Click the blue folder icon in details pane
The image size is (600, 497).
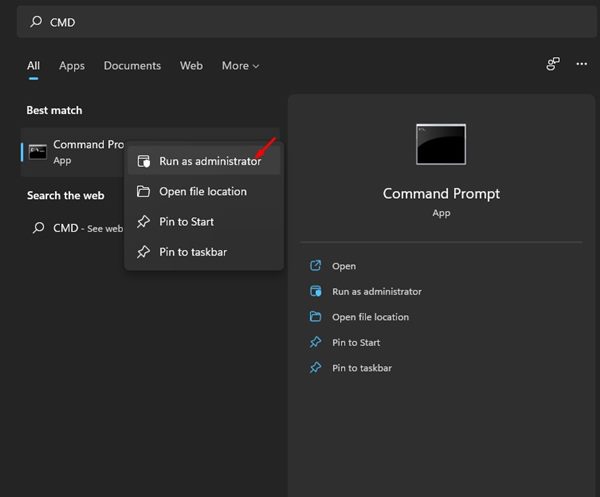coord(315,317)
